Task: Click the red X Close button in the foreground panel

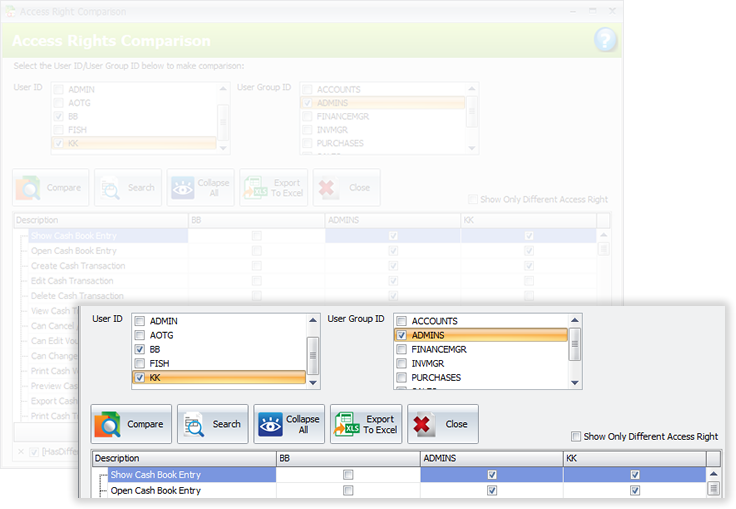Action: [442, 424]
